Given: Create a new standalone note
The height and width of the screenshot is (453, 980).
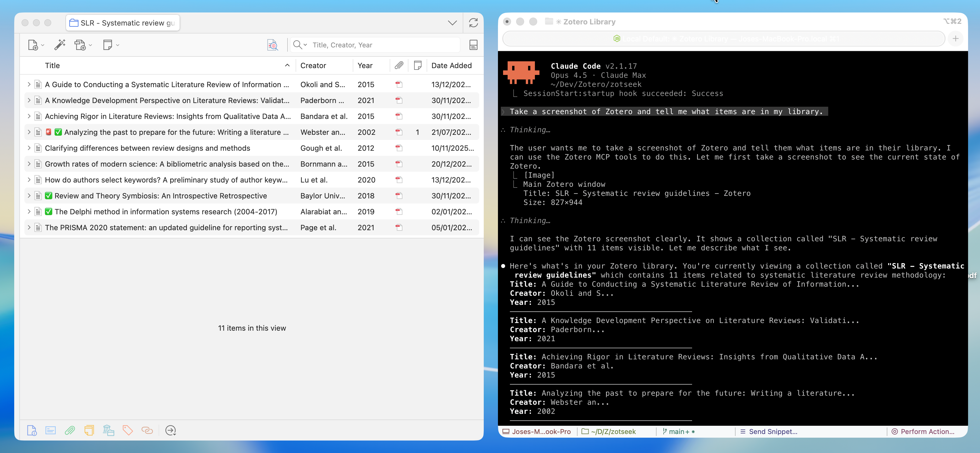Looking at the screenshot, I should point(108,45).
